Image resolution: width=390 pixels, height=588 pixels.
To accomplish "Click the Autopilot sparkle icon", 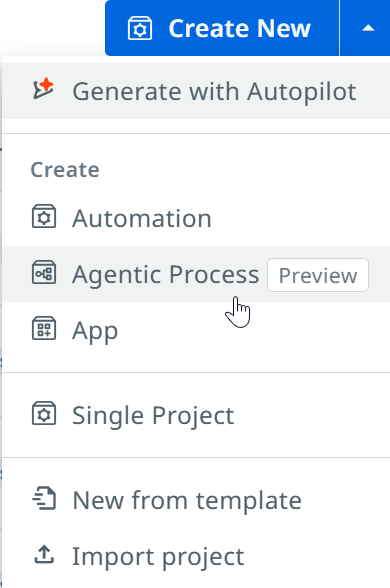I will [44, 89].
